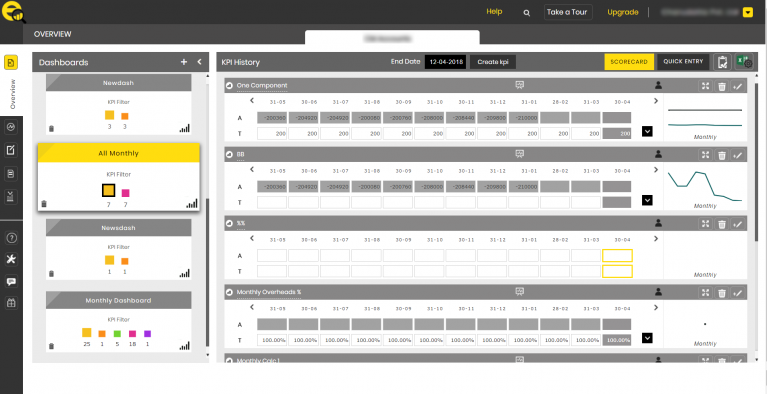Open the One Component KPI name link
Screen dimensions: 767x394
tap(262, 86)
